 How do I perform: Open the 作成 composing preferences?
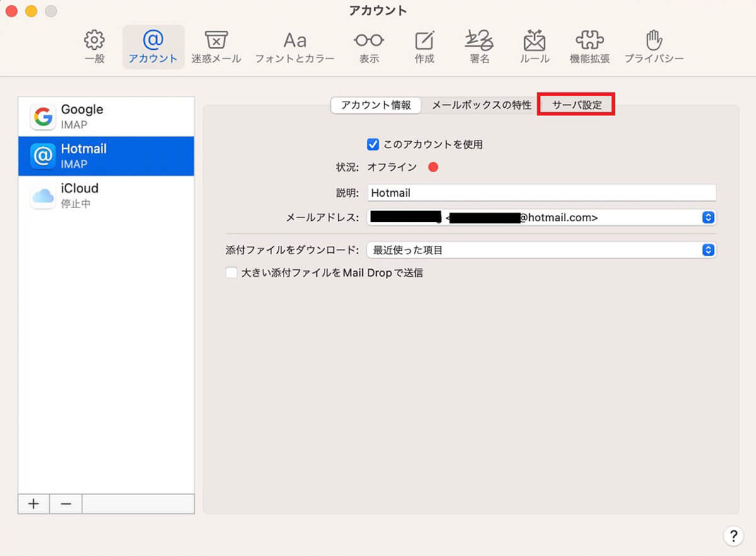click(425, 47)
